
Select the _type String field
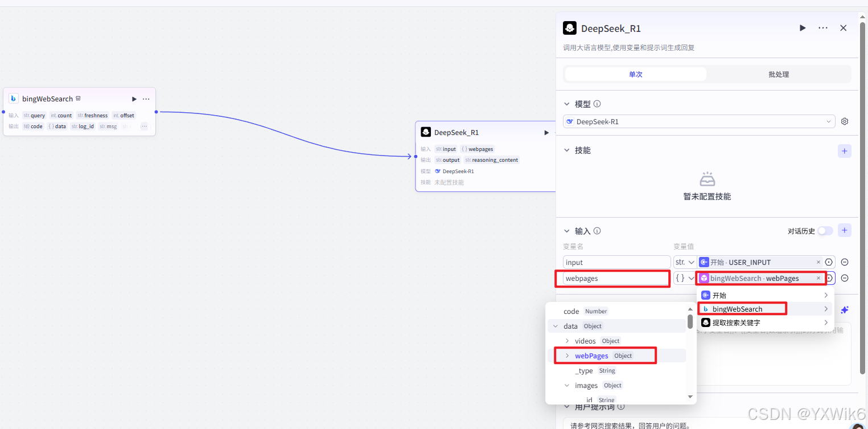[x=616, y=370]
